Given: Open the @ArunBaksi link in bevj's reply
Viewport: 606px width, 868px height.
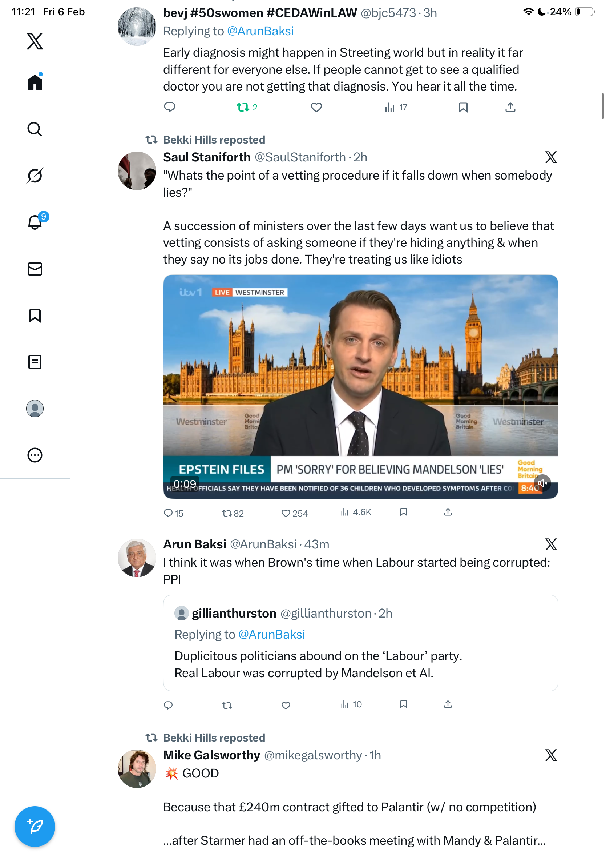Looking at the screenshot, I should click(x=260, y=31).
